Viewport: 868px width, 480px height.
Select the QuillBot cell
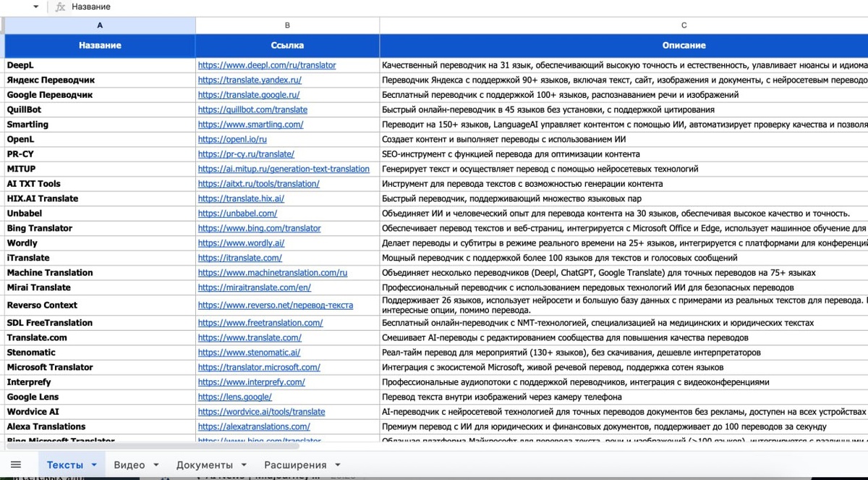click(x=100, y=109)
